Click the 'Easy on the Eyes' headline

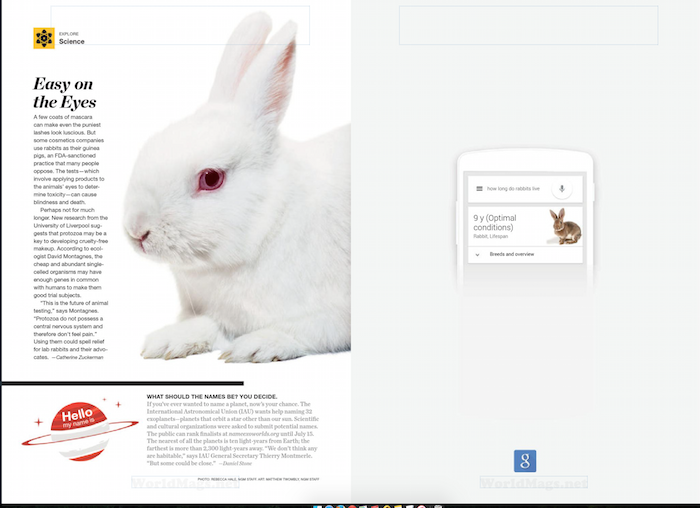tap(64, 93)
